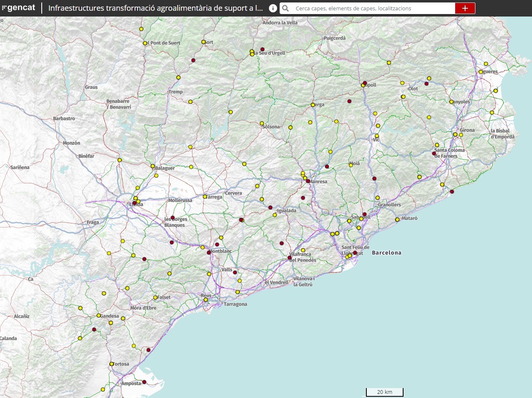Select yellow marker at Granollers

coord(378,198)
